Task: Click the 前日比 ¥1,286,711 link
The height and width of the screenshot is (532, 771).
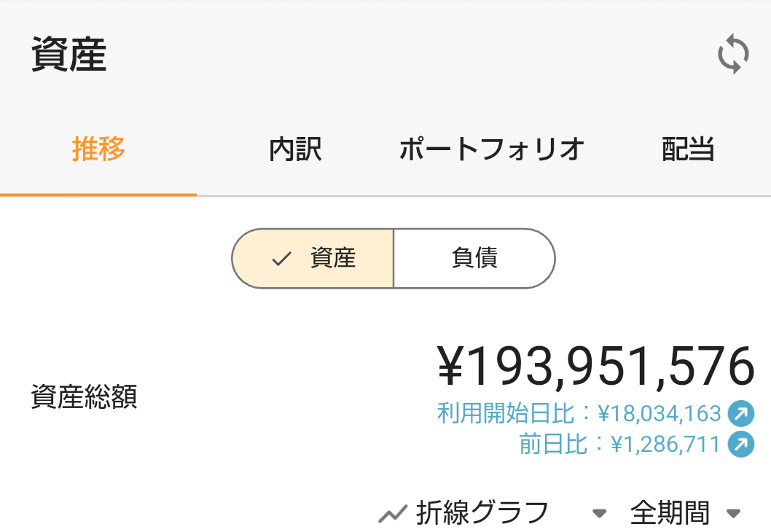Action: coord(619,444)
